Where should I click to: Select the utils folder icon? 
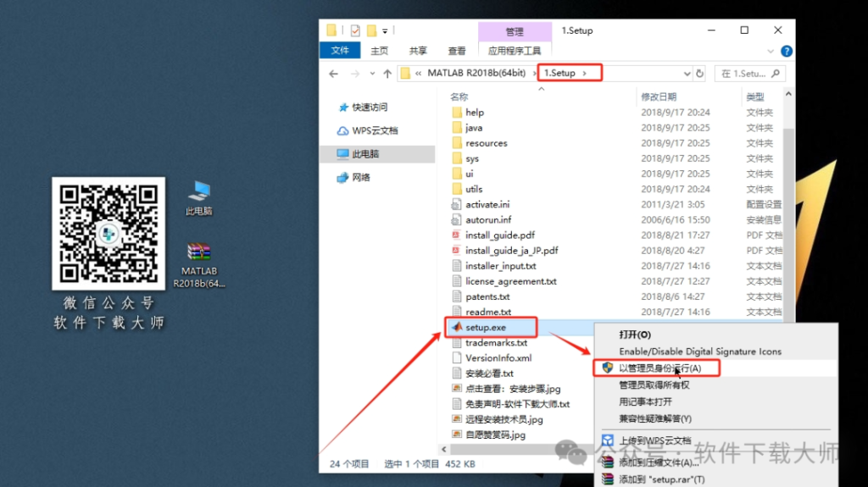457,189
